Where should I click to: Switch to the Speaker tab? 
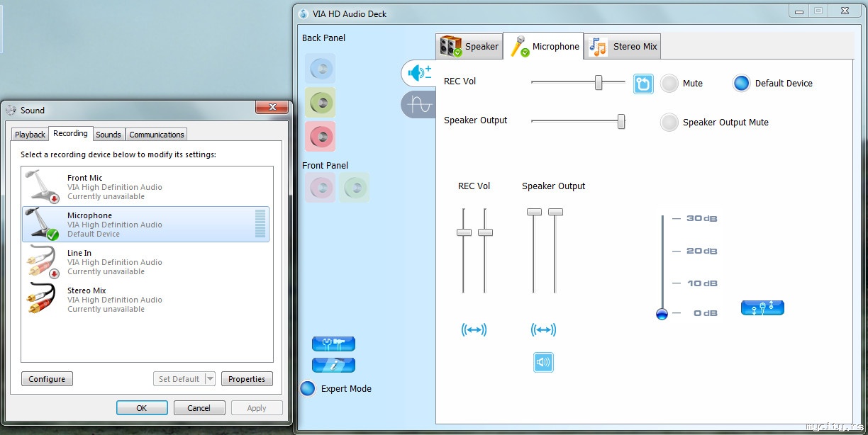(469, 47)
